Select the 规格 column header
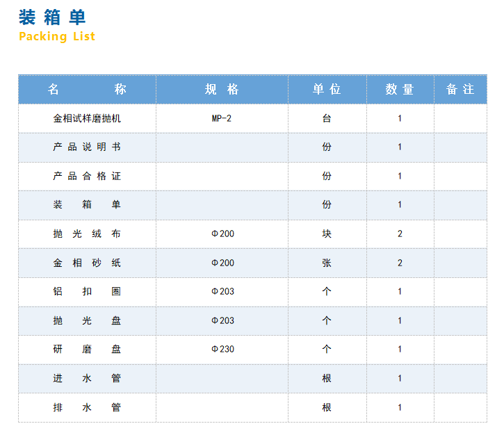 tap(222, 90)
